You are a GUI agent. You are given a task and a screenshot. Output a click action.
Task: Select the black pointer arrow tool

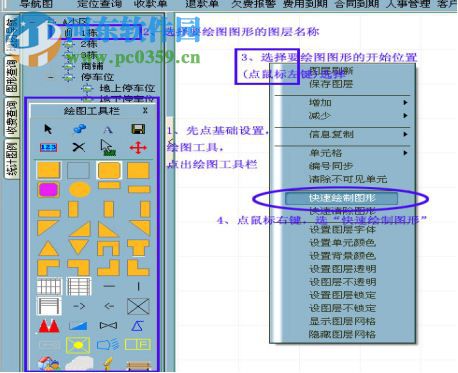tap(48, 129)
